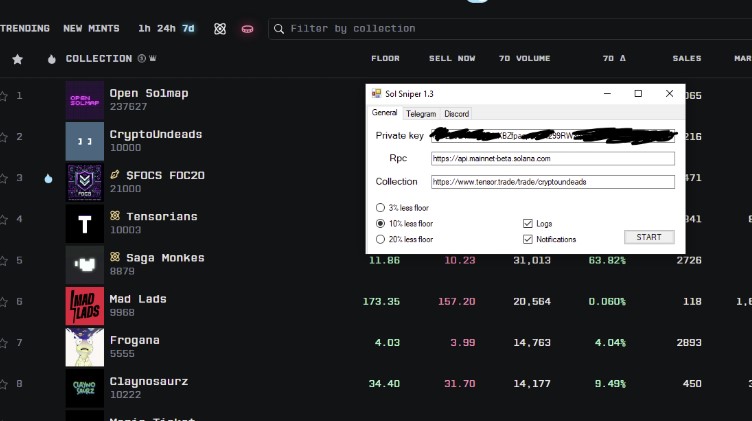Click the Claynosaurz volume 14,177
Screen dimensions: 752x421
coord(532,384)
